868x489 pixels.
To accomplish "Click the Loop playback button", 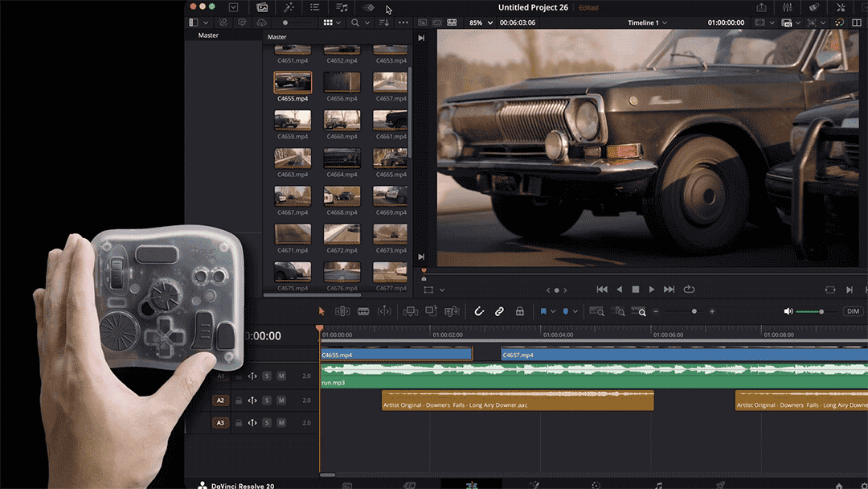I will (689, 290).
